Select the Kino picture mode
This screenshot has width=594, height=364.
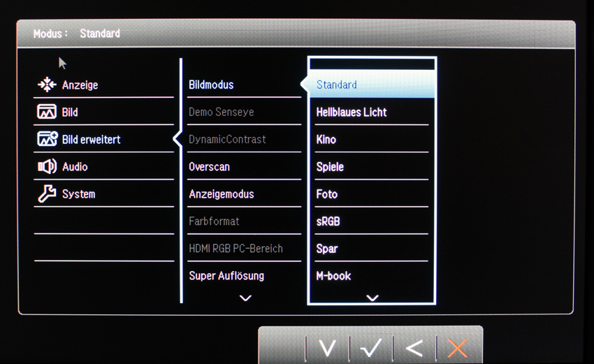371,140
